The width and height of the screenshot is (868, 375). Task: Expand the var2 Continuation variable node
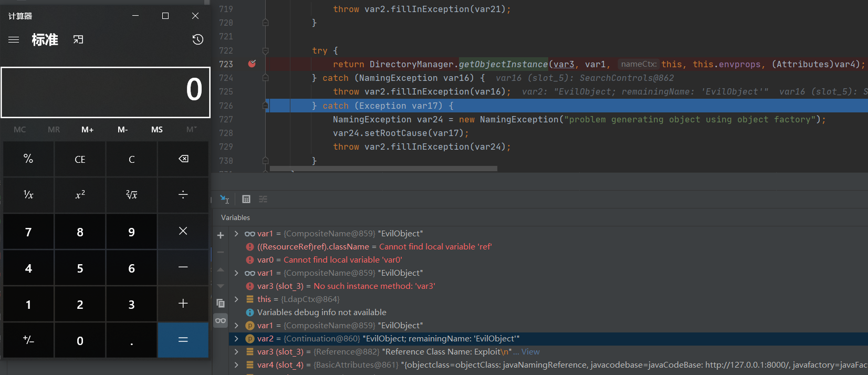(236, 339)
